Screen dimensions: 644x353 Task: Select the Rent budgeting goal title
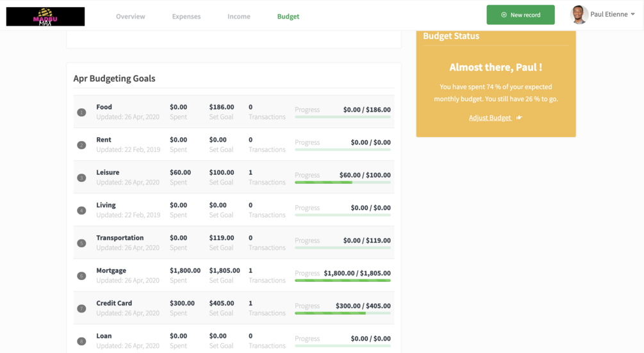104,140
